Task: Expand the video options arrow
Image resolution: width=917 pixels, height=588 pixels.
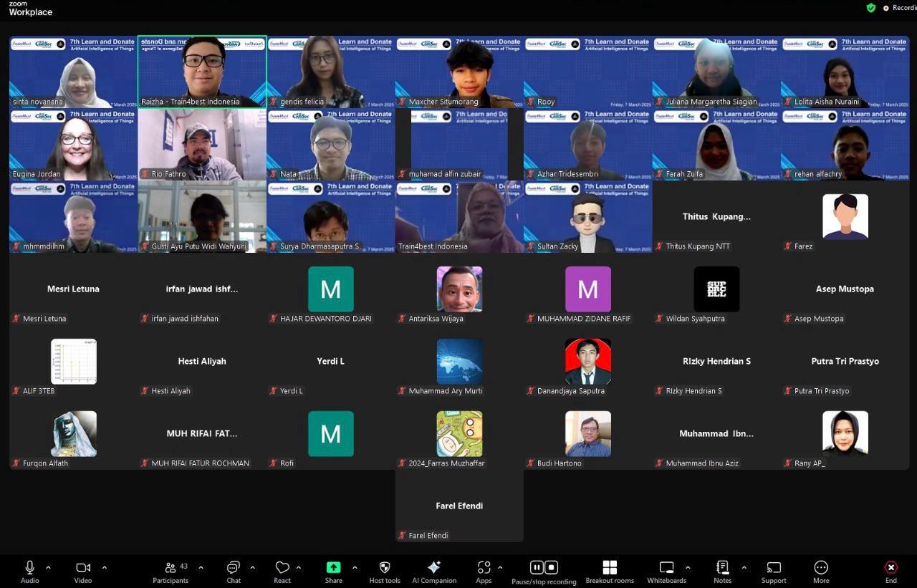Action: 104,568
